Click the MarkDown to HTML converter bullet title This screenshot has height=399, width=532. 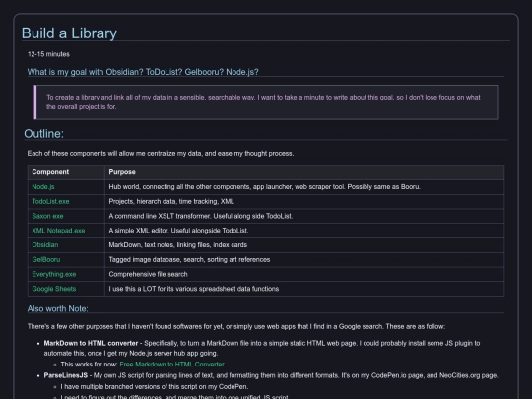point(91,344)
